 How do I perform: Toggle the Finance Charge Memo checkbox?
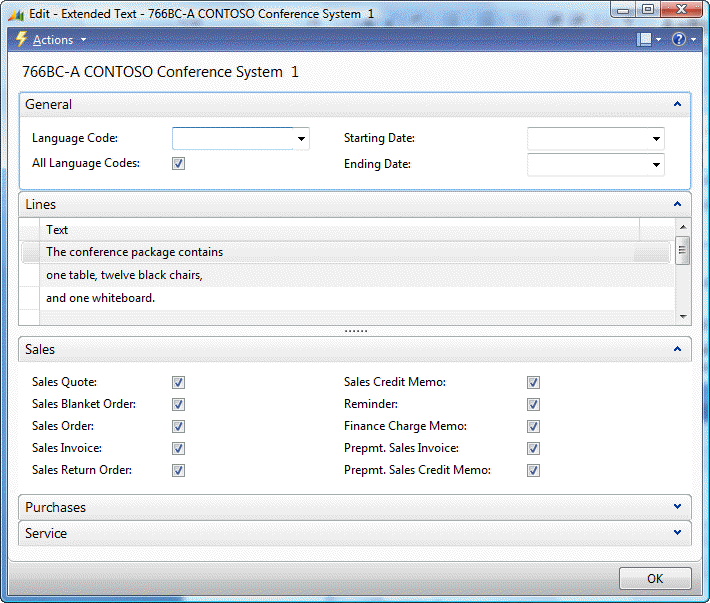(533, 426)
